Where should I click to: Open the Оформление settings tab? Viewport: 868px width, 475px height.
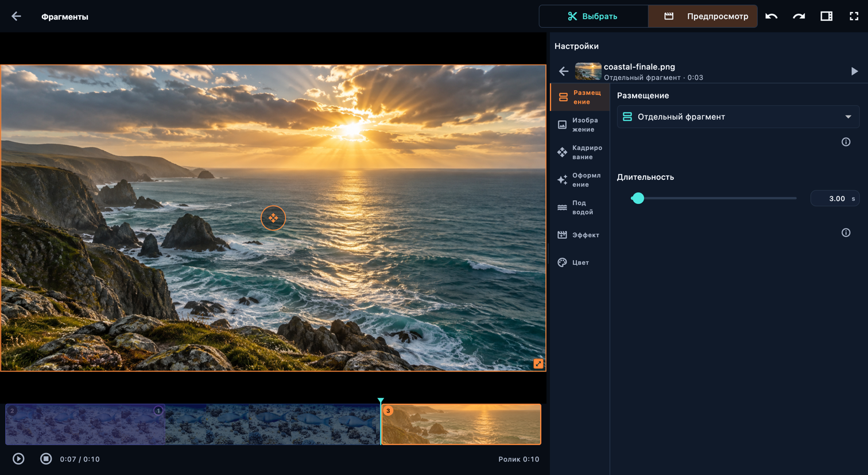click(x=580, y=180)
